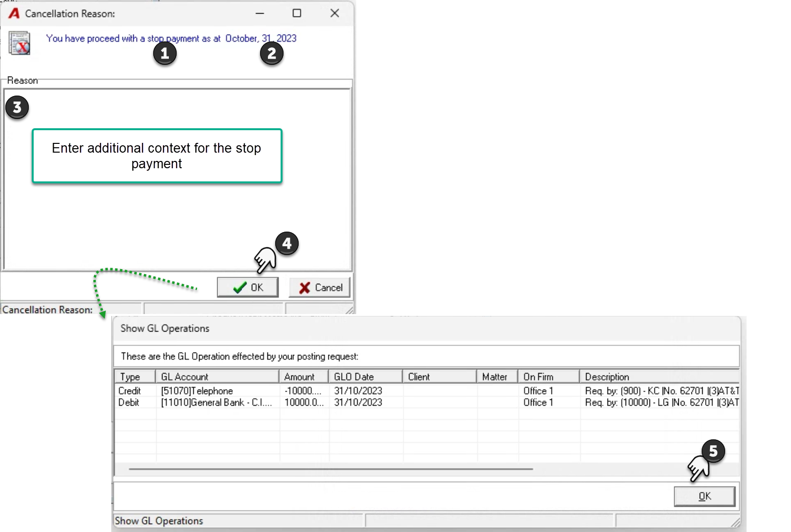
Task: Click the Amount column header
Action: point(304,376)
